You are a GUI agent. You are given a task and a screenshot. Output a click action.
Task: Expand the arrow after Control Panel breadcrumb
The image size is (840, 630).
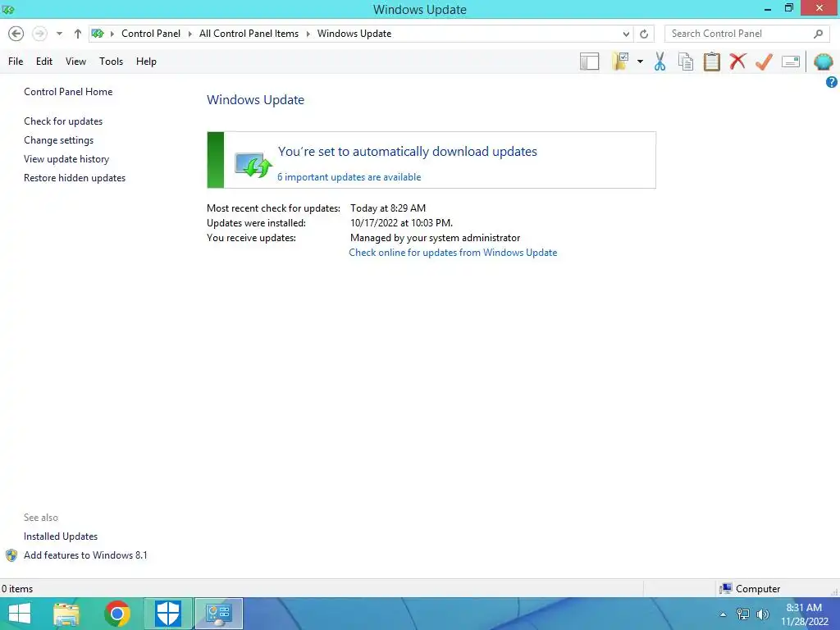(x=189, y=34)
